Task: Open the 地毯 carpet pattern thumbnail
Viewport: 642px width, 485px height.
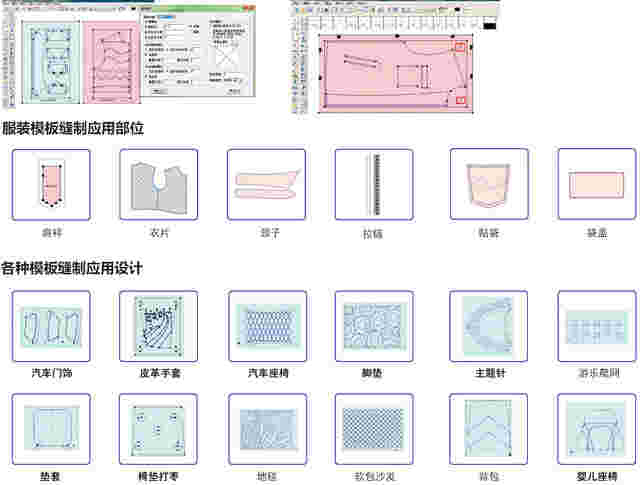Action: coord(268,429)
